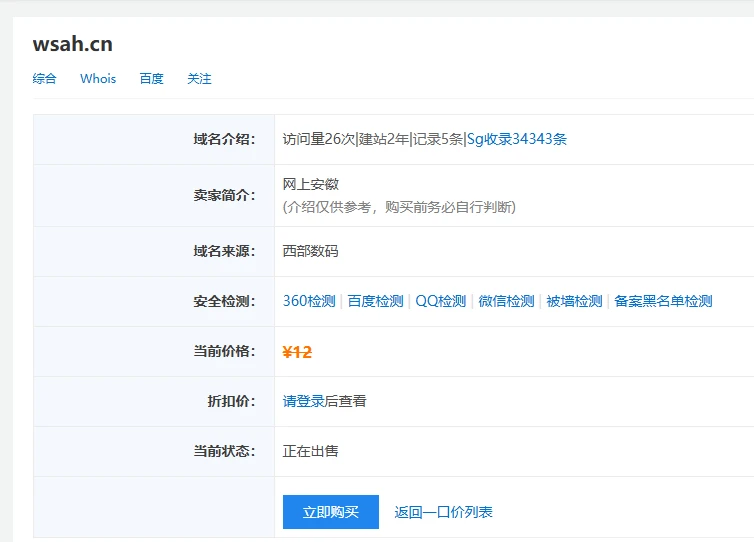Click the ¥12 current price

click(298, 351)
